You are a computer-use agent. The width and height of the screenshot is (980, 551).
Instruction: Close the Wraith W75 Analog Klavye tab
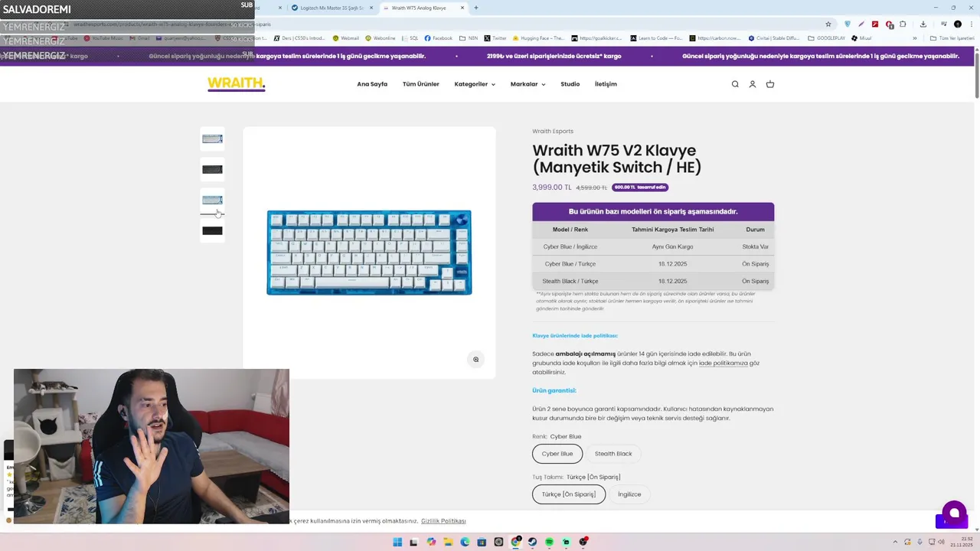(463, 8)
